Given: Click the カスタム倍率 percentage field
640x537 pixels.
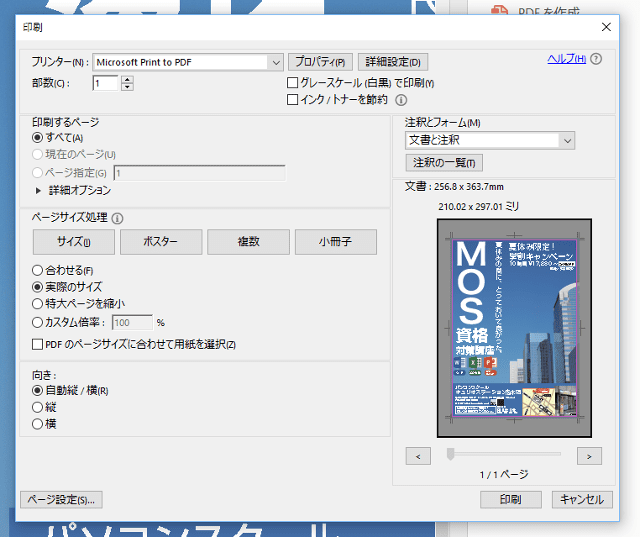Looking at the screenshot, I should [x=132, y=323].
